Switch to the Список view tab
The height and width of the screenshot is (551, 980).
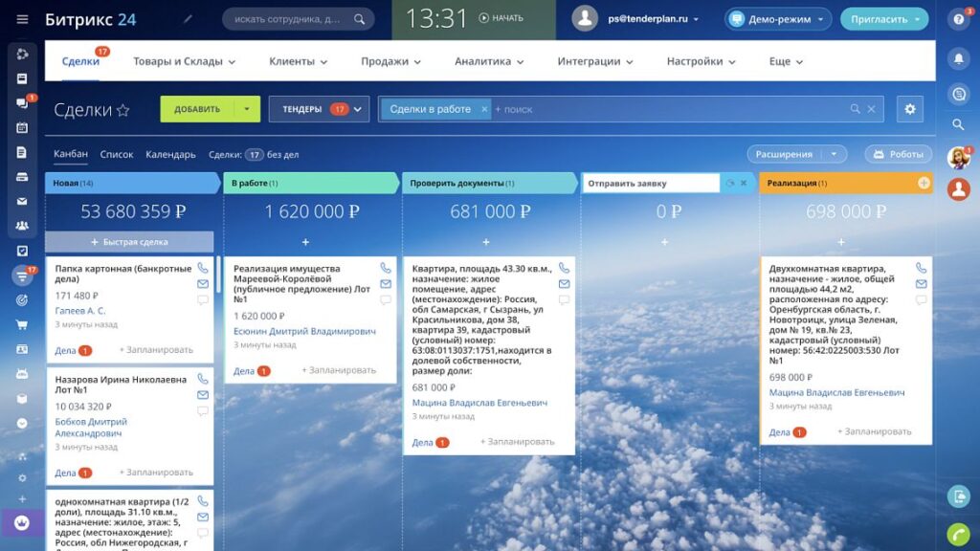tap(116, 154)
